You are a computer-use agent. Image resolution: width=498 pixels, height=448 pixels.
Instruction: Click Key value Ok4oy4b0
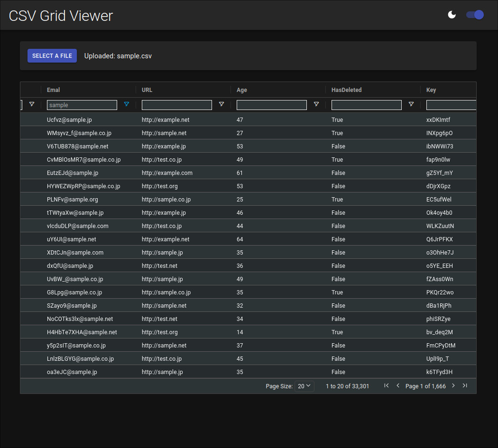point(439,213)
